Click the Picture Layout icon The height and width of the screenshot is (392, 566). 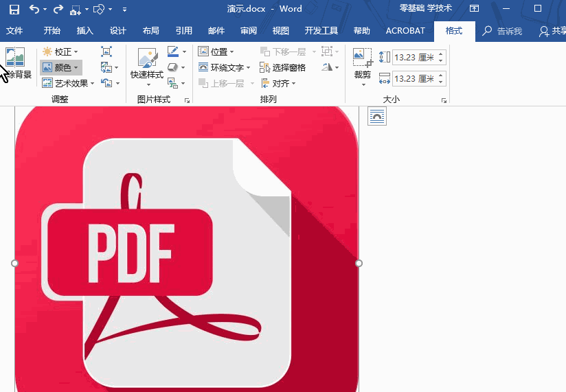[173, 83]
